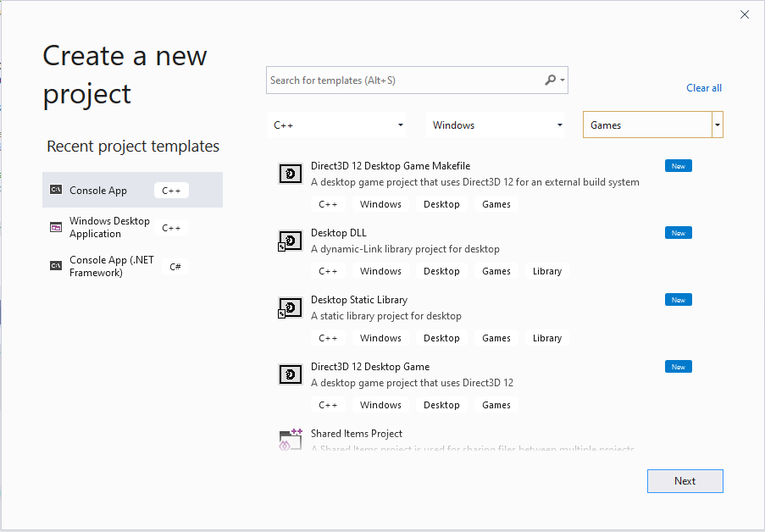
Task: Click the Desktop DLL template icon
Action: [x=291, y=241]
